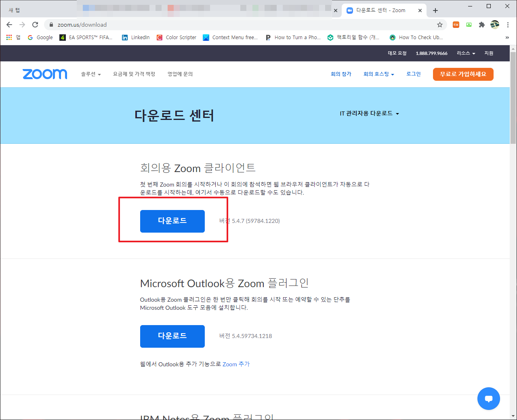
Task: Open the Google bookmark
Action: click(40, 37)
